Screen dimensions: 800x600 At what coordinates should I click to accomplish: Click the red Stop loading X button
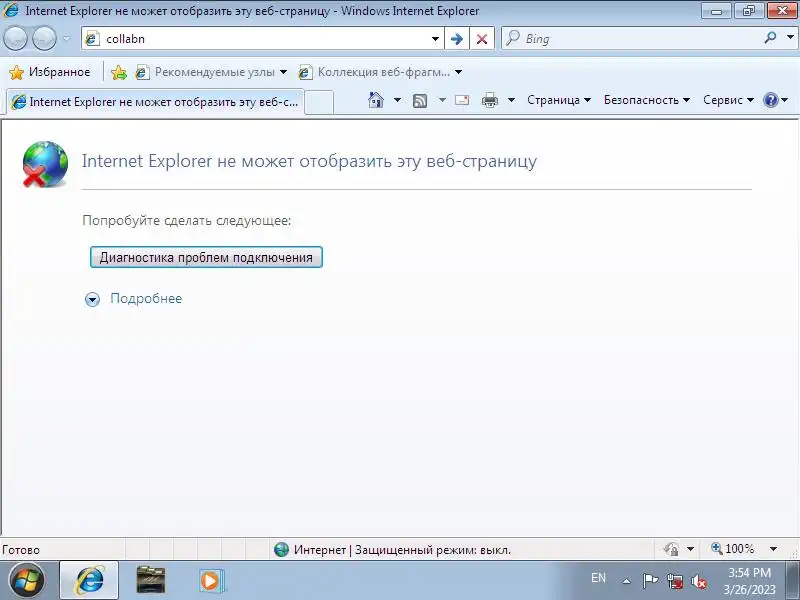tap(482, 39)
